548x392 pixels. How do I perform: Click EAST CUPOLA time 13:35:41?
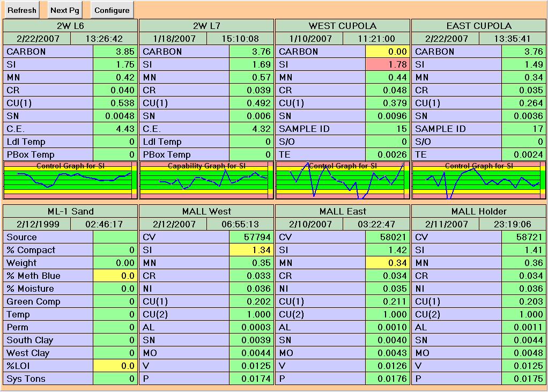513,39
